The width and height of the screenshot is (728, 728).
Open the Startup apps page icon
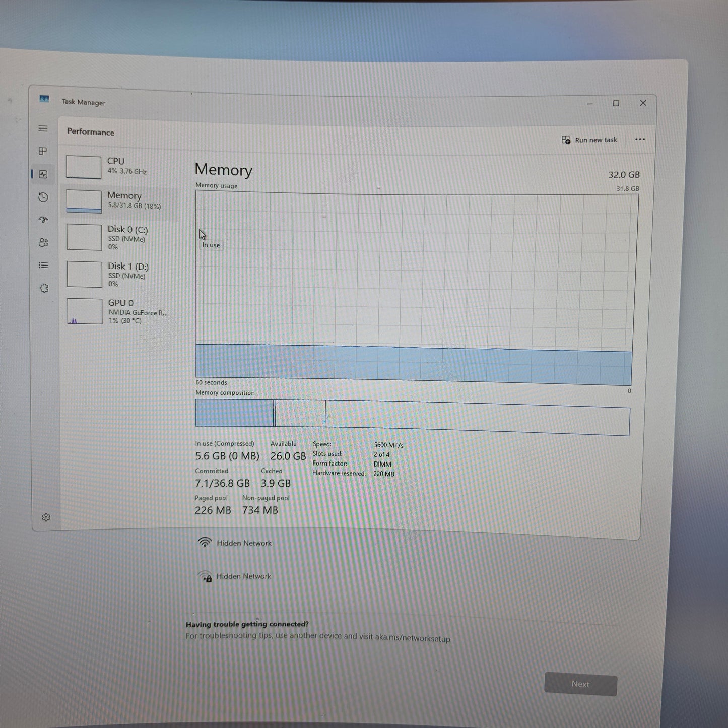tap(43, 220)
